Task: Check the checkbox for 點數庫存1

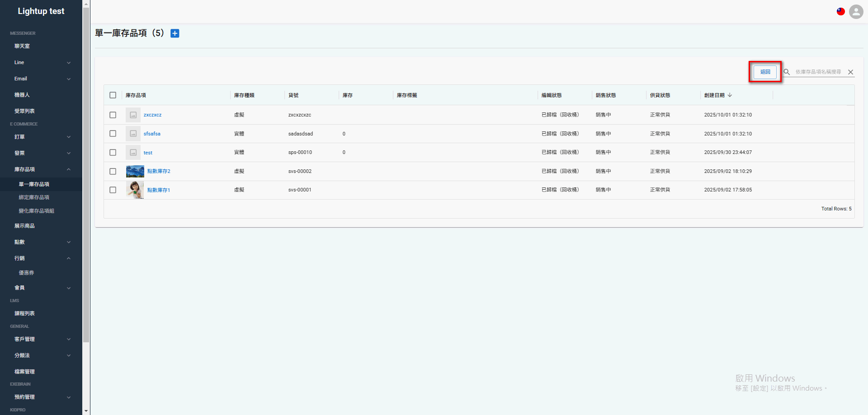Action: click(113, 190)
